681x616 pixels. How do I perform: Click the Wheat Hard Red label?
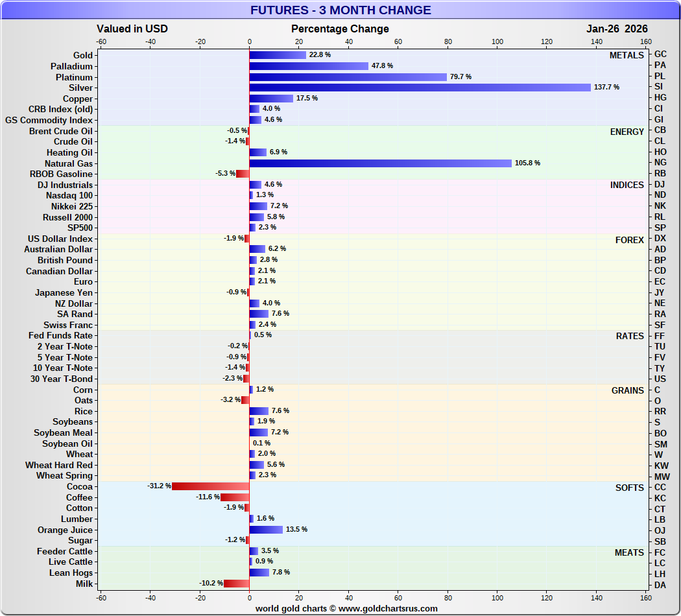tap(59, 465)
